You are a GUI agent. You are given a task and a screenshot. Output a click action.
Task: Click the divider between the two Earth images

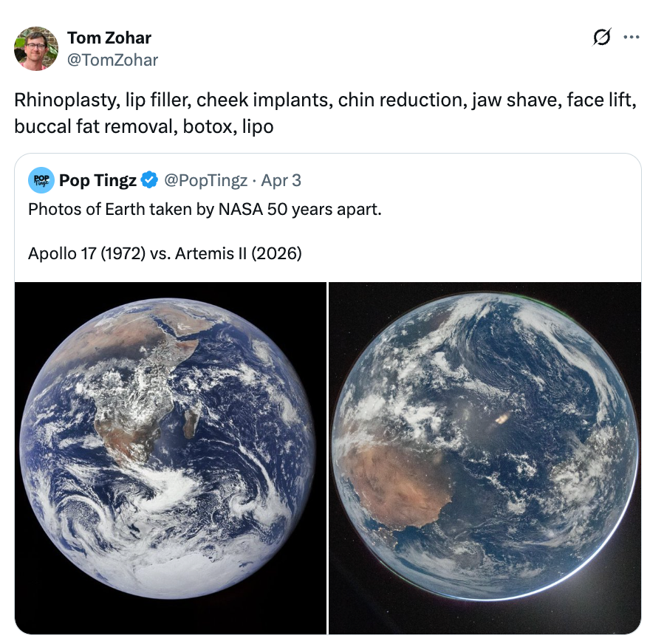[327, 456]
